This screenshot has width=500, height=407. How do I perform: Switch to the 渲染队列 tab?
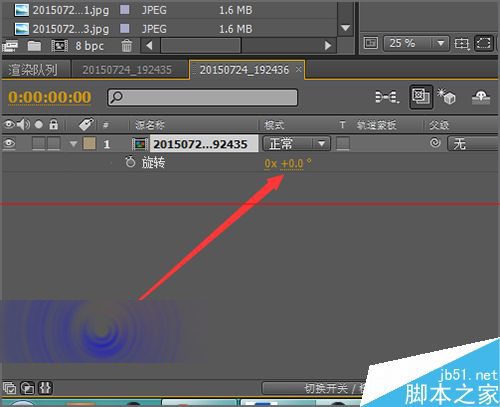tap(33, 70)
